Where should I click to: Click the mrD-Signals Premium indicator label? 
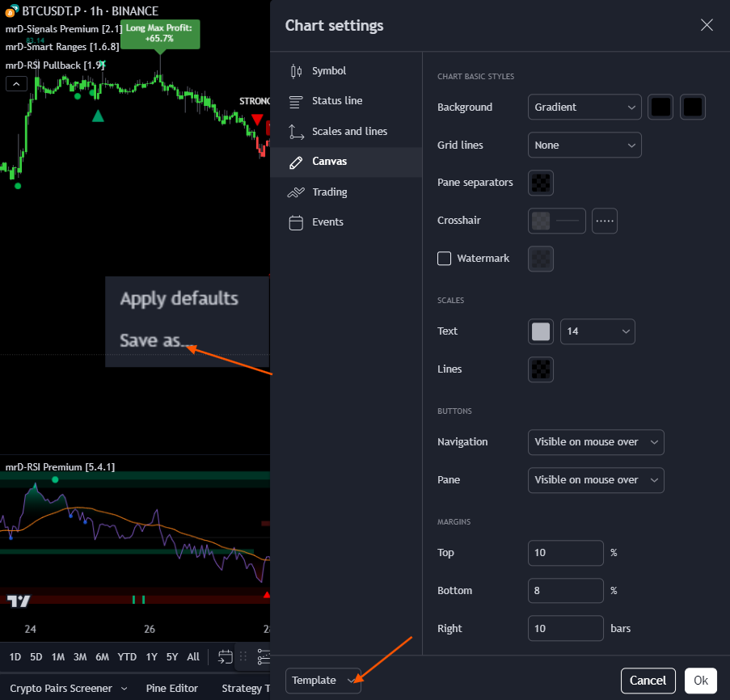click(x=63, y=29)
